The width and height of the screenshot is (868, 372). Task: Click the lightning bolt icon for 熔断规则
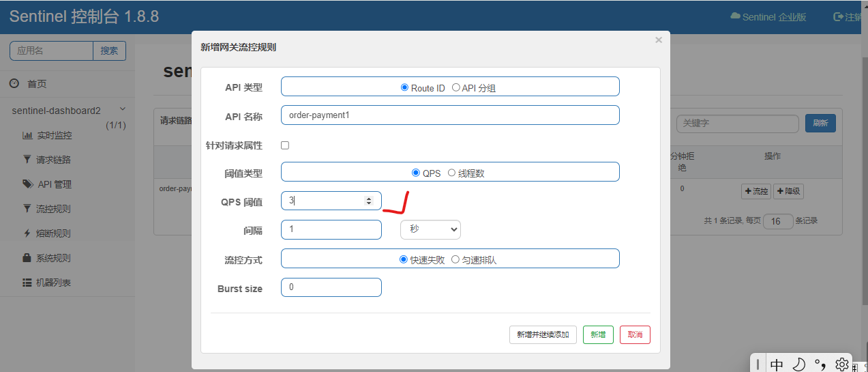27,233
